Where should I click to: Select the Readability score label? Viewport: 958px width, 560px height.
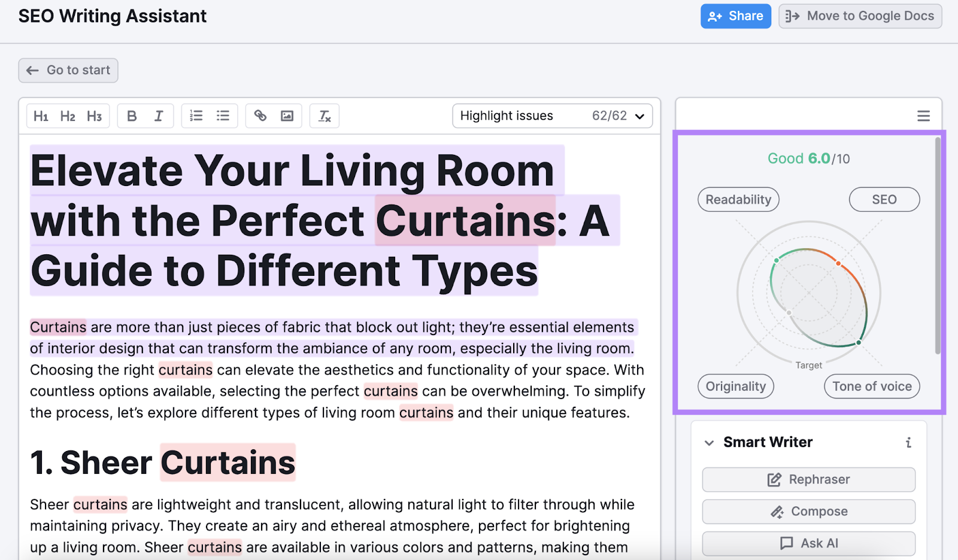pyautogui.click(x=738, y=200)
